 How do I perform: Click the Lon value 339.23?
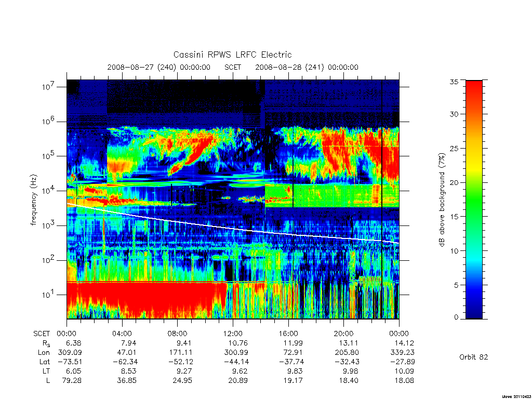point(403,353)
